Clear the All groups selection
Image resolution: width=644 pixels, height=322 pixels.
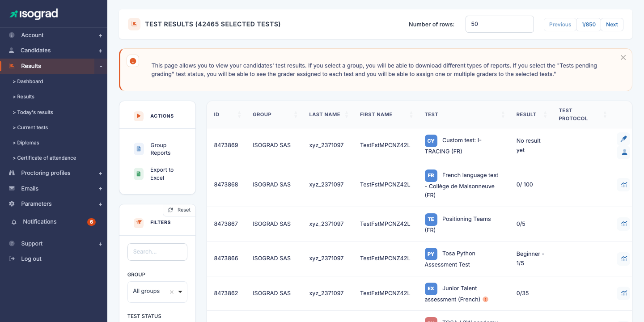click(x=172, y=292)
